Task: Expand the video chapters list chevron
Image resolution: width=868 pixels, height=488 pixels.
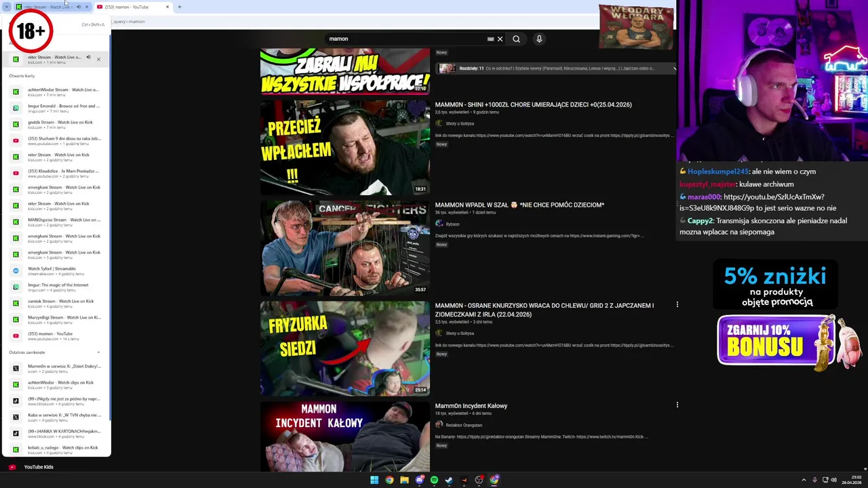Action: click(674, 68)
